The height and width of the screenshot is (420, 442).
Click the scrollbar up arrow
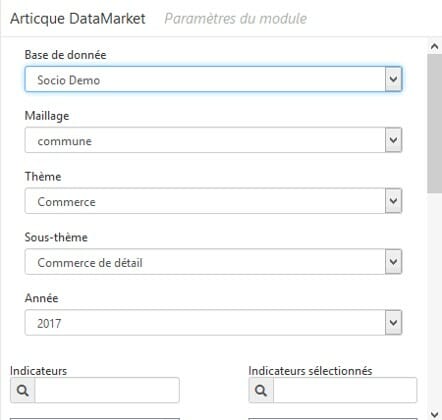click(x=434, y=46)
